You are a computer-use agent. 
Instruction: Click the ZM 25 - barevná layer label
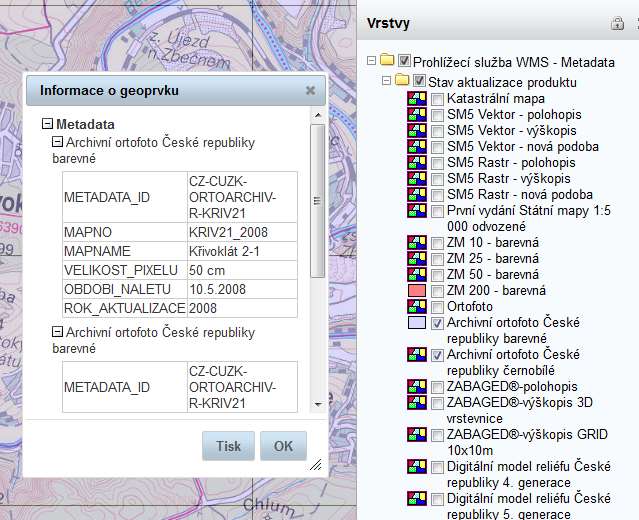pyautogui.click(x=493, y=258)
